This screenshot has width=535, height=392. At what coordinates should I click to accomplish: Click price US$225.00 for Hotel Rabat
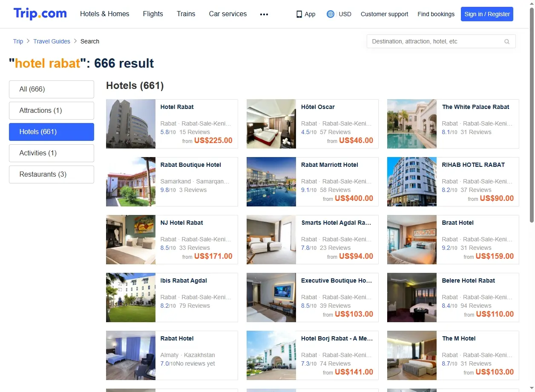(x=213, y=140)
